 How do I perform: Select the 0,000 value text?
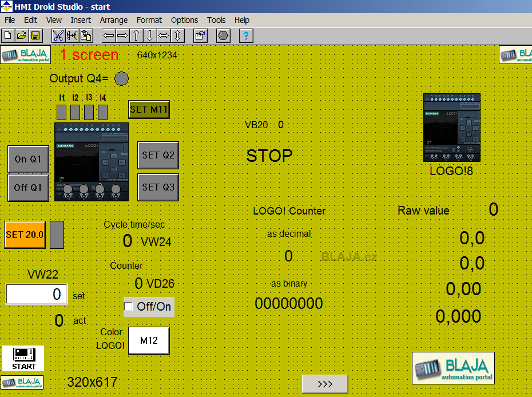tap(458, 316)
